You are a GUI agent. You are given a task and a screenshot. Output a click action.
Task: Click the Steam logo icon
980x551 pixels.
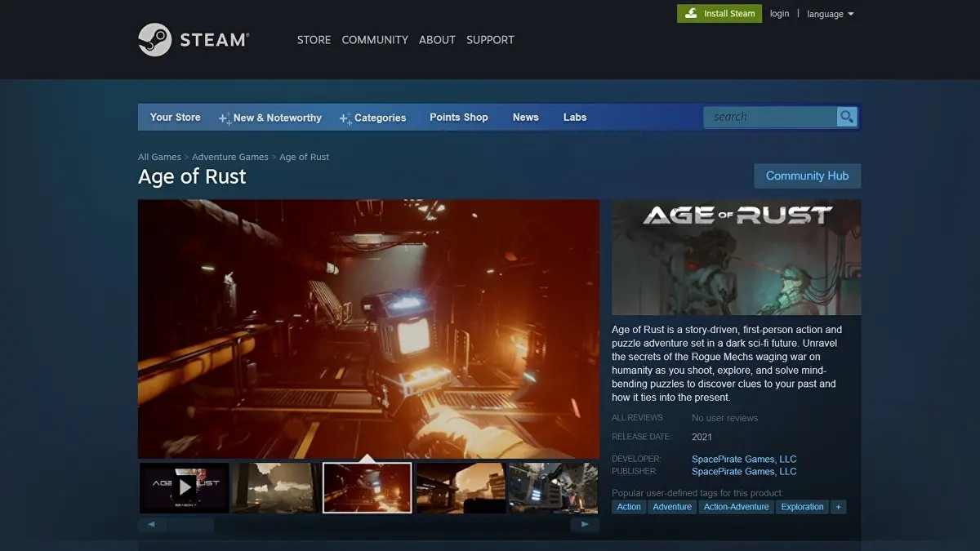pyautogui.click(x=154, y=39)
